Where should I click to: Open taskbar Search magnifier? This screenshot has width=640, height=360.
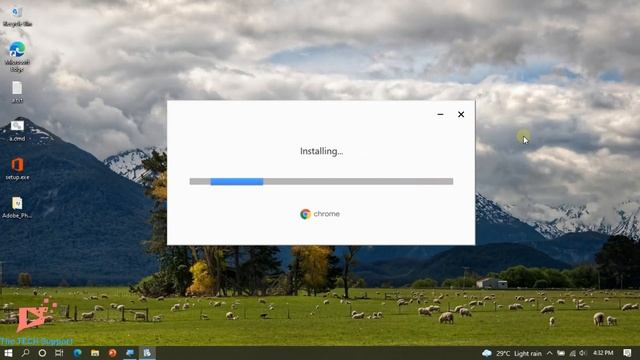[x=25, y=353]
